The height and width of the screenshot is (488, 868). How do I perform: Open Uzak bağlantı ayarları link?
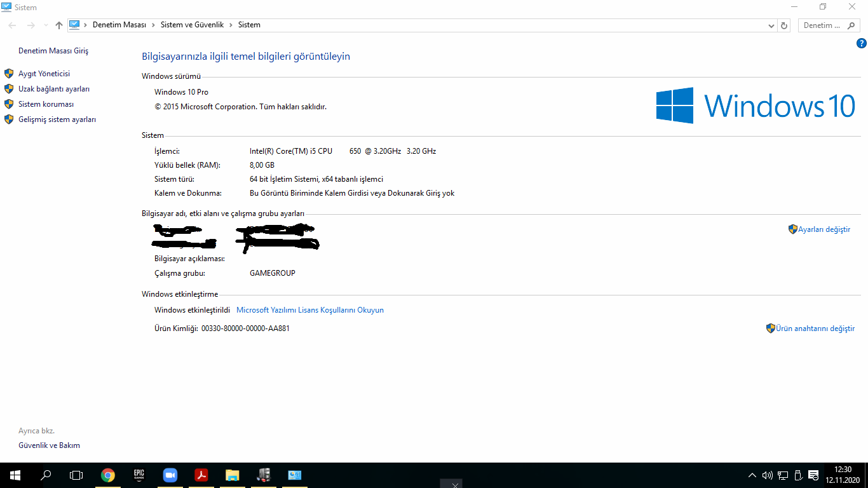pos(54,89)
